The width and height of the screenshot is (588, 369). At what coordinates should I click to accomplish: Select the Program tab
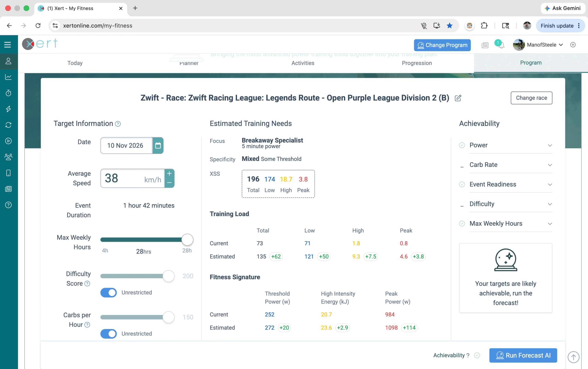[x=531, y=63]
